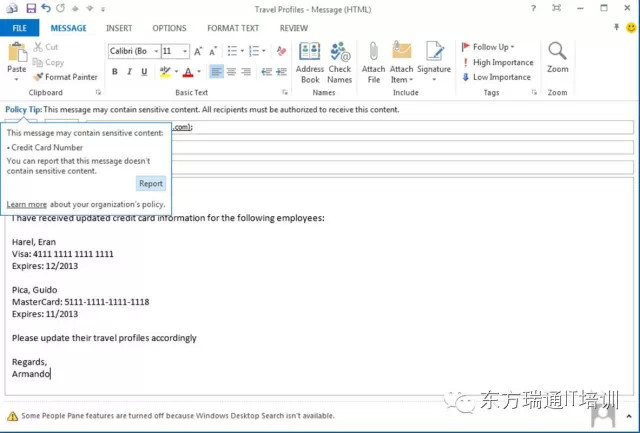Pin the ribbon with pin icon

616,27
